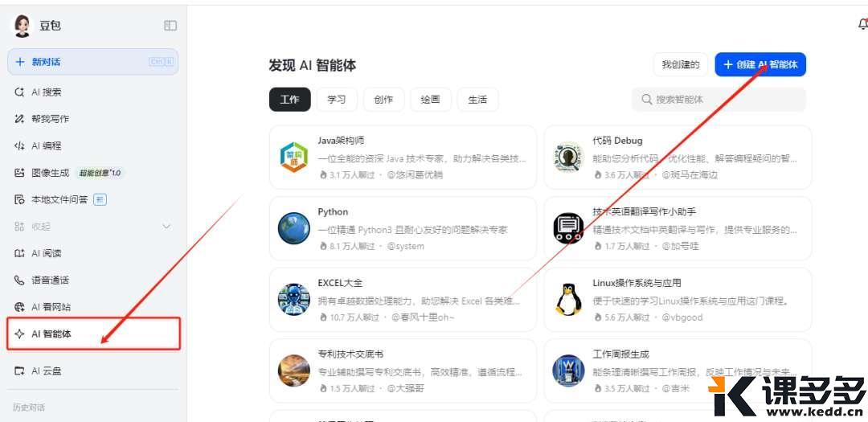Click the Linux penguin avatar

[x=569, y=300]
